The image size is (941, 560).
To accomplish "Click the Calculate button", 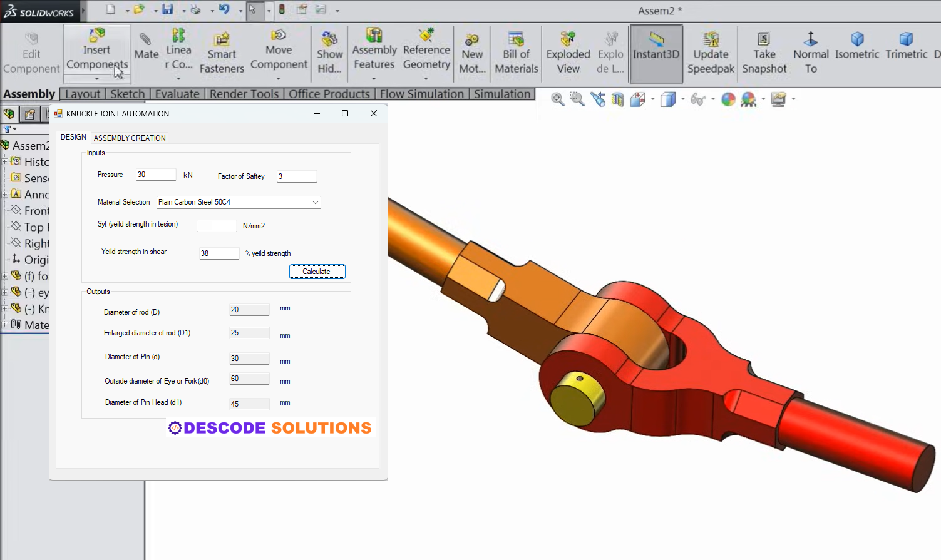I will point(317,272).
